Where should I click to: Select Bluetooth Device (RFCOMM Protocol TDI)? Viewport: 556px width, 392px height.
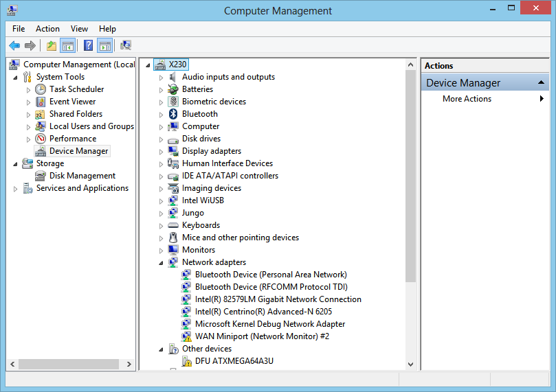tap(271, 287)
